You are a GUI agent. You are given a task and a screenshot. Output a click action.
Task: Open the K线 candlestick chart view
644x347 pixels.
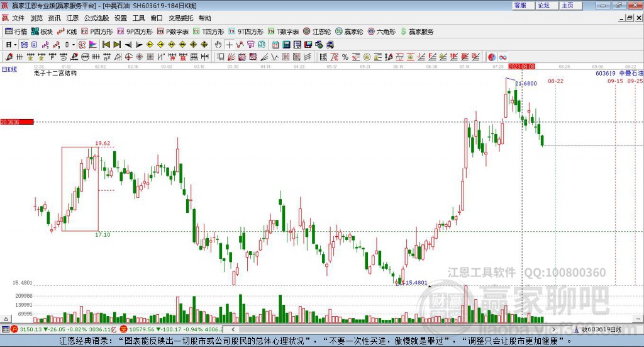tap(67, 31)
